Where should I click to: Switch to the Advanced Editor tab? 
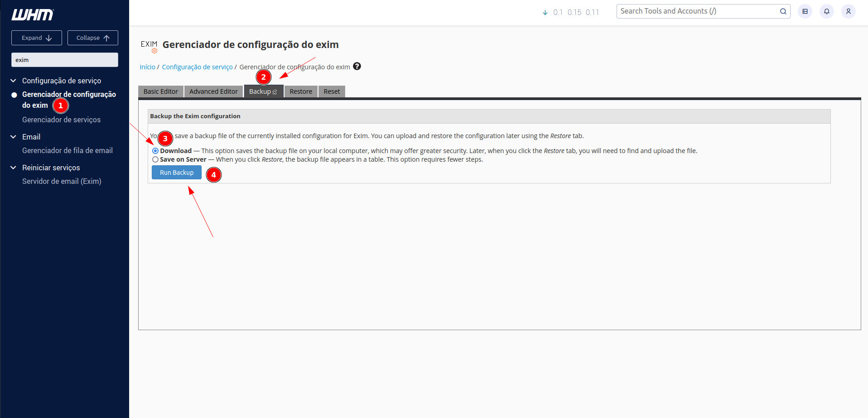pyautogui.click(x=213, y=91)
